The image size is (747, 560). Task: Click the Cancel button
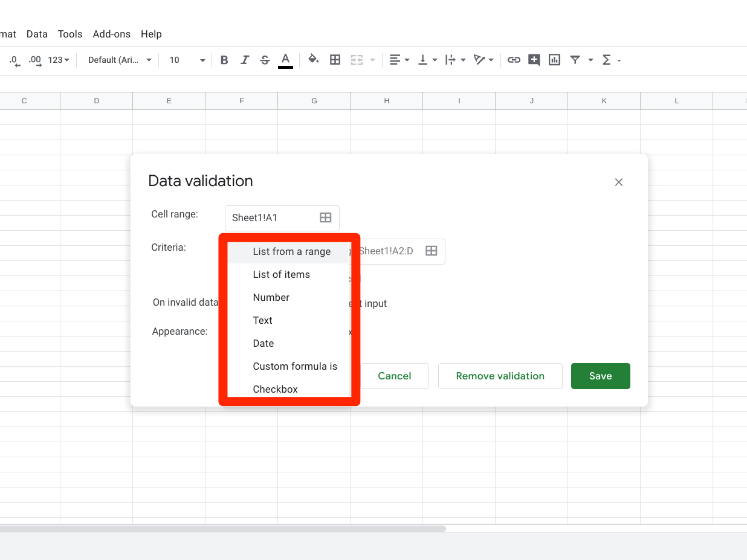coord(395,376)
